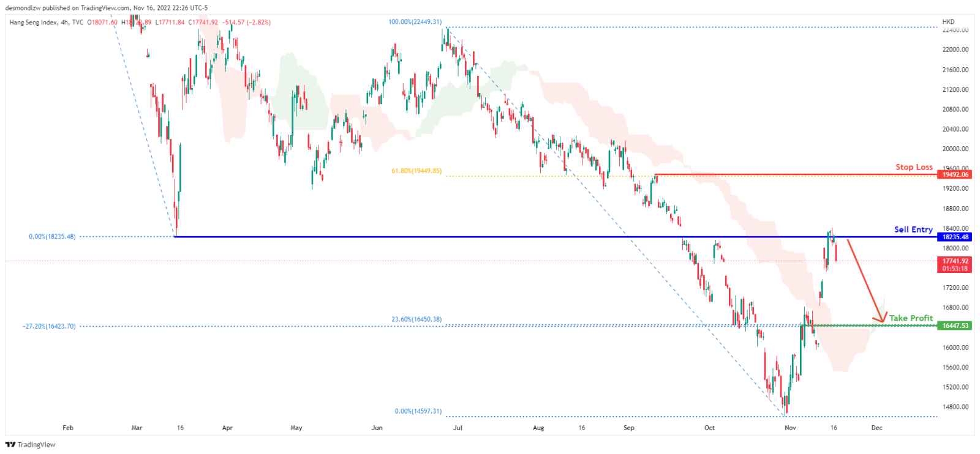This screenshot has height=454, width=980.
Task: Click the 22000.00 price axis label
Action: click(x=956, y=50)
